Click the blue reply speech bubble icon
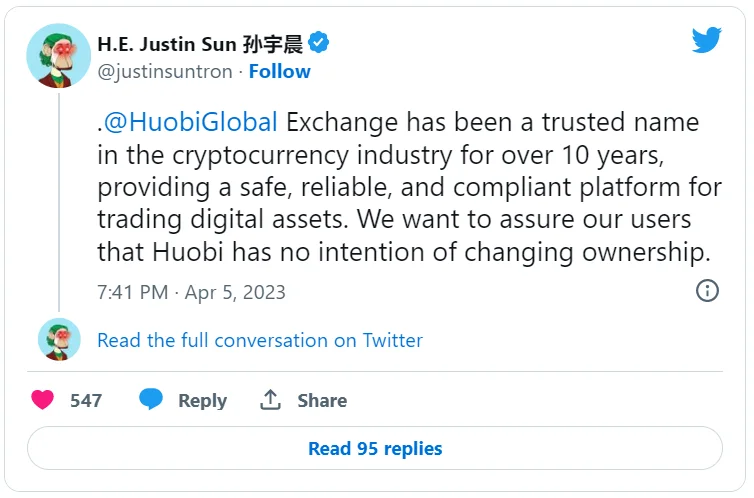Image resolution: width=754 pixels, height=498 pixels. (151, 400)
